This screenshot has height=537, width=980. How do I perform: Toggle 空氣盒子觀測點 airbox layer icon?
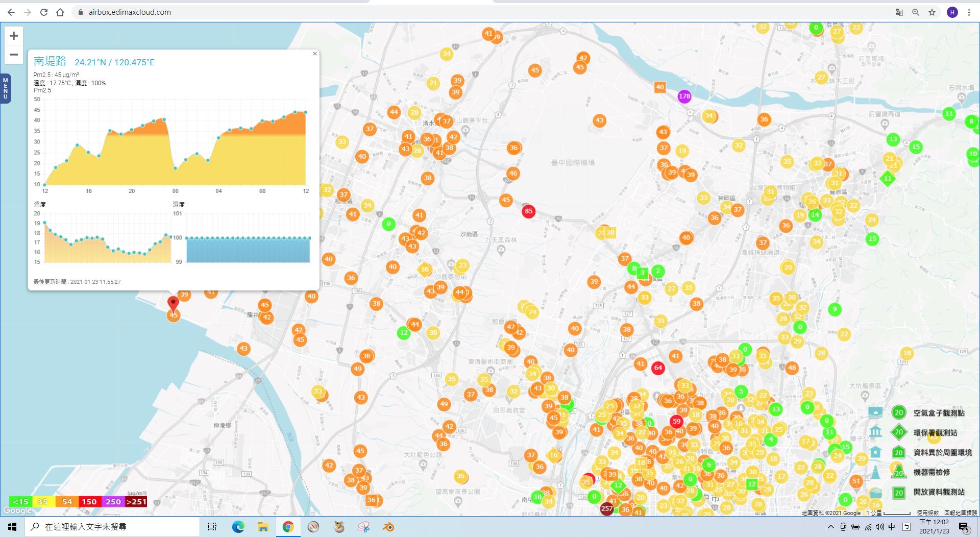875,412
